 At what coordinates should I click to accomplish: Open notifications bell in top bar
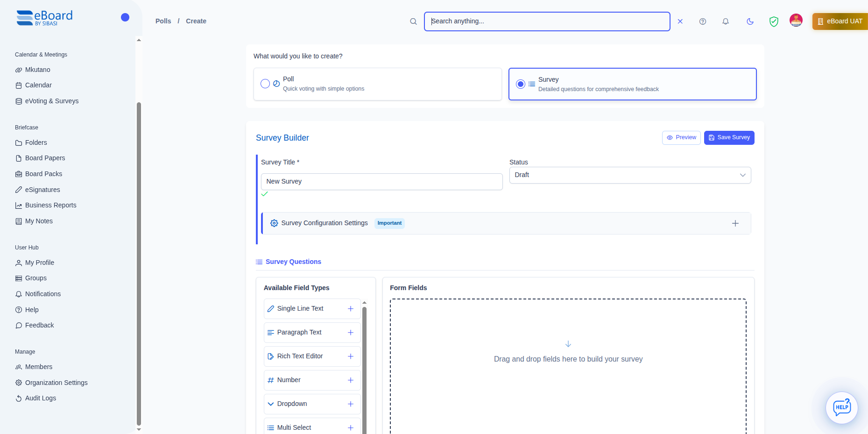pyautogui.click(x=725, y=21)
